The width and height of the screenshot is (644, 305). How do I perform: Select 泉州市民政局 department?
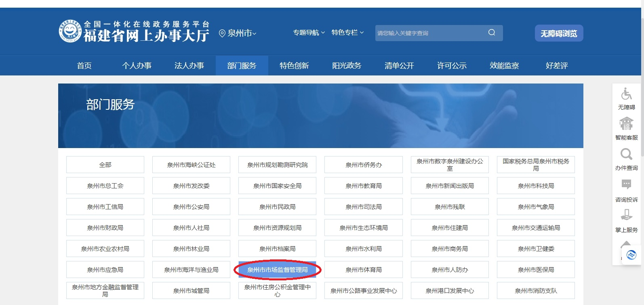tap(277, 207)
